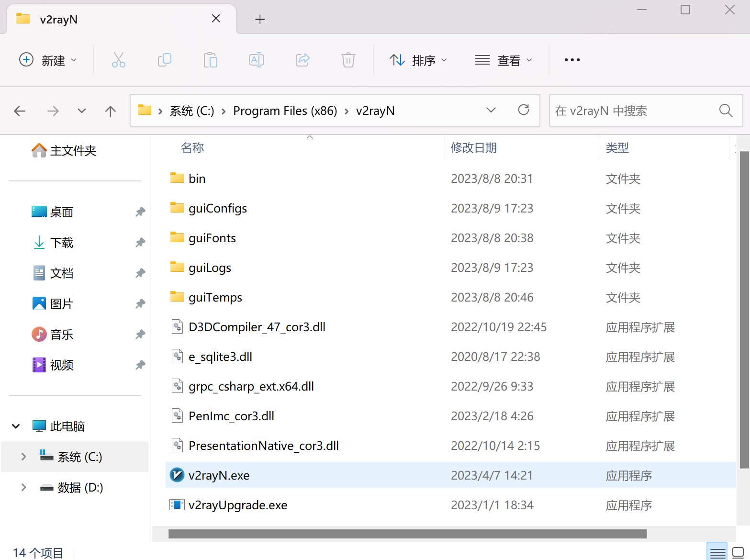Click the horizontal scrollbar thumb
This screenshot has height=560, width=750.
pyautogui.click(x=407, y=534)
